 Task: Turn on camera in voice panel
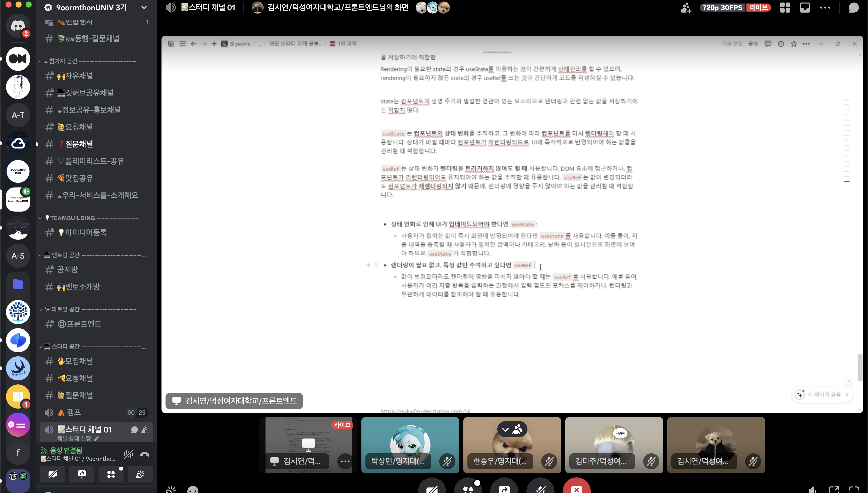tap(52, 474)
